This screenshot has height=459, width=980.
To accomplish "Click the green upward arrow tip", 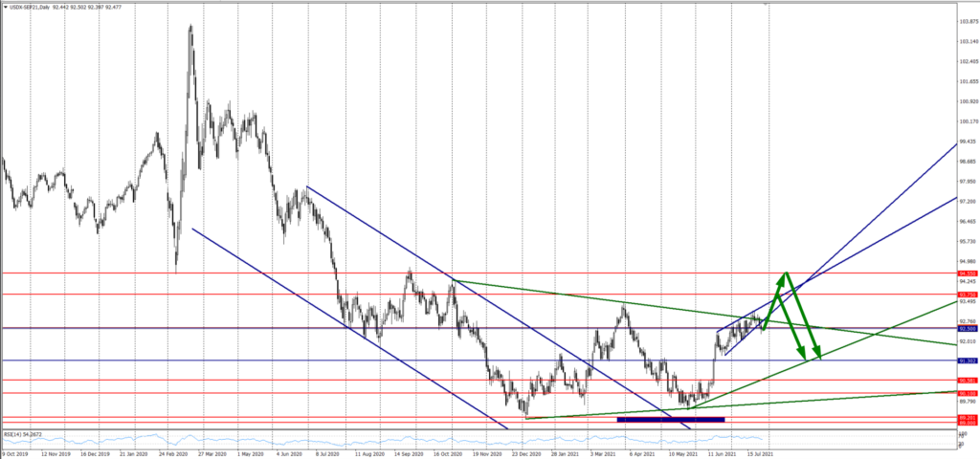I will (x=784, y=274).
